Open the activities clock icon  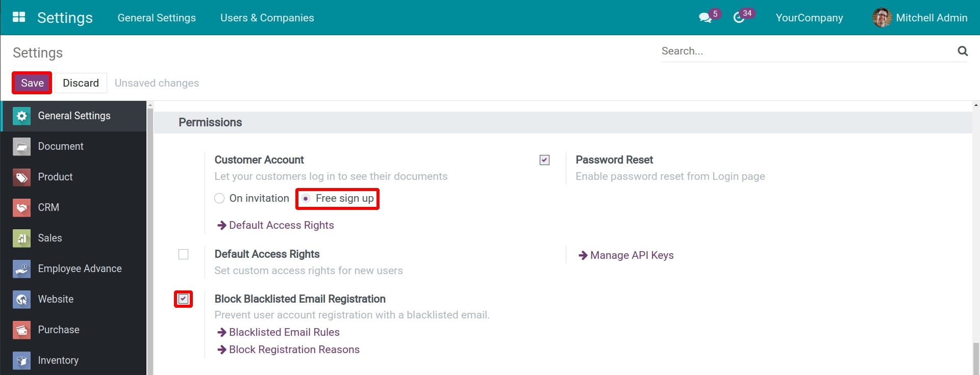[x=739, y=18]
